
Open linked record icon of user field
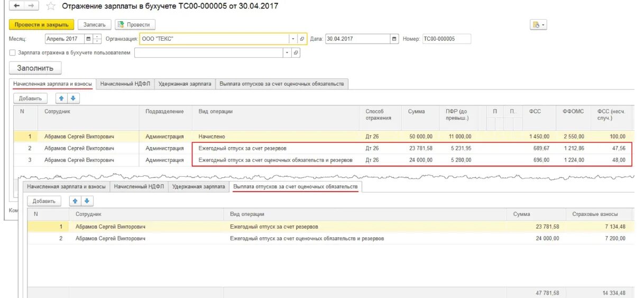(x=296, y=52)
